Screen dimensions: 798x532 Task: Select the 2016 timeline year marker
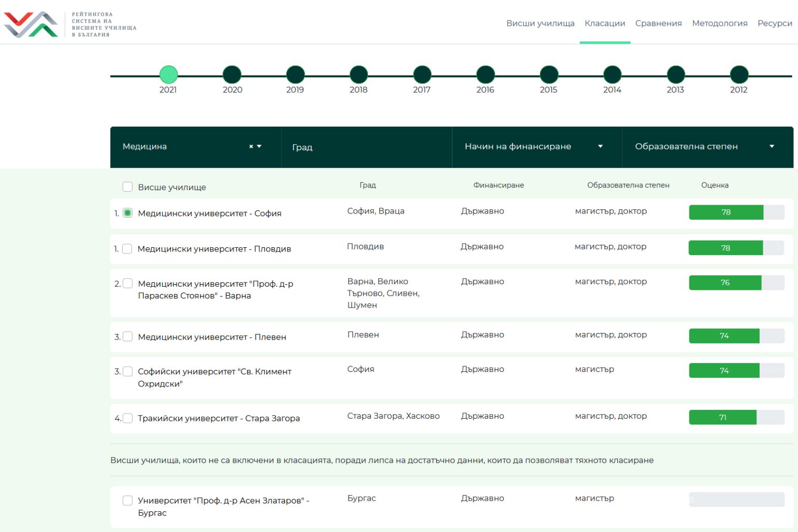click(x=485, y=75)
